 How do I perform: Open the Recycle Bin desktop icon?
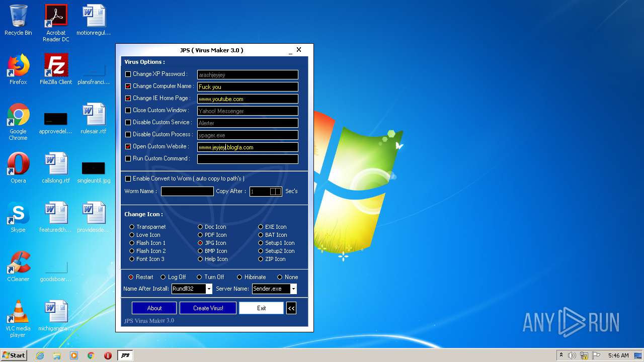pos(18,20)
